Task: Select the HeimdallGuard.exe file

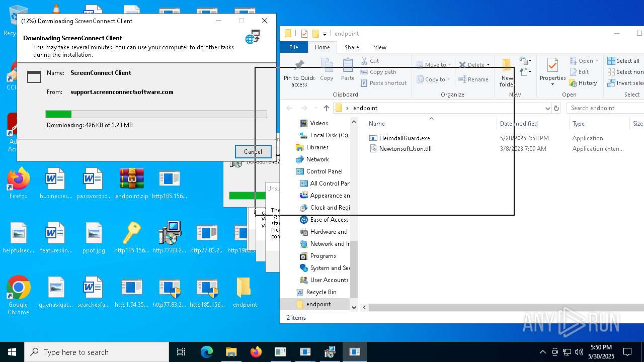Action: (405, 138)
